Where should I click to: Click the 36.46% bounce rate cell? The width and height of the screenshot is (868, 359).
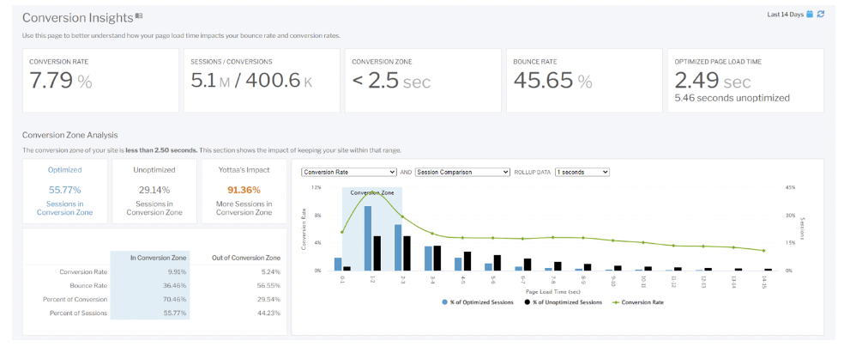(176, 286)
